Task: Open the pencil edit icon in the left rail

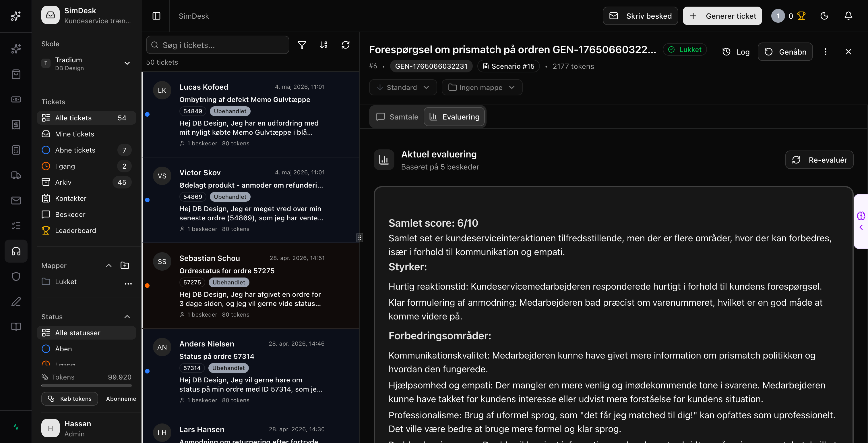Action: pos(16,302)
